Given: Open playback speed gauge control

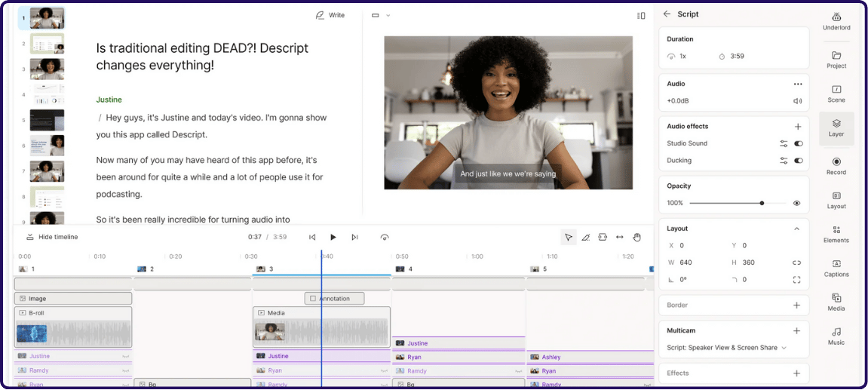Looking at the screenshot, I should (385, 237).
